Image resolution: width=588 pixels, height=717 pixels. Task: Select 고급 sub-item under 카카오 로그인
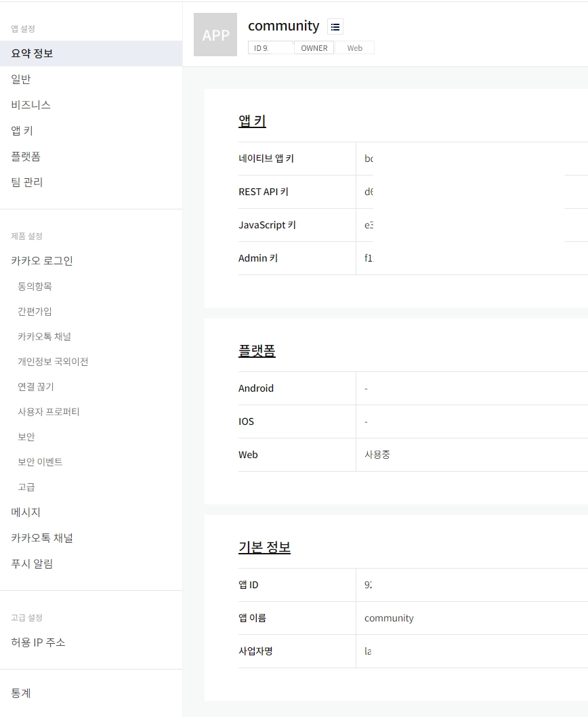[26, 487]
